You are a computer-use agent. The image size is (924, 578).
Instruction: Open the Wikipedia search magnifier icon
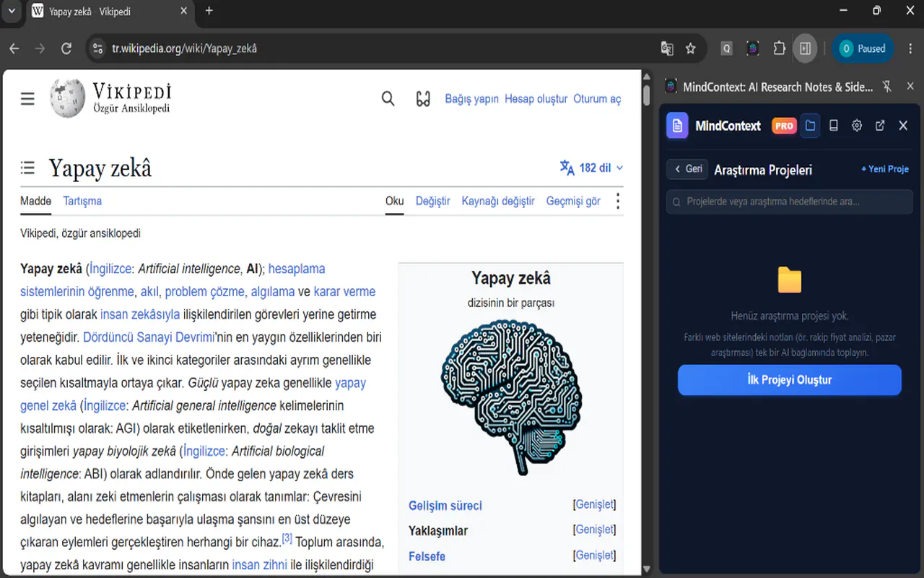[388, 99]
